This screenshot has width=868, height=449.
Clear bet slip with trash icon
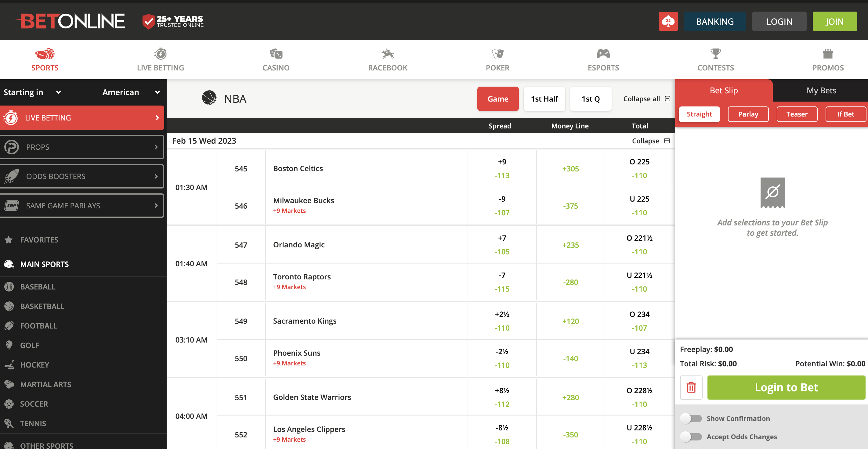pos(691,387)
